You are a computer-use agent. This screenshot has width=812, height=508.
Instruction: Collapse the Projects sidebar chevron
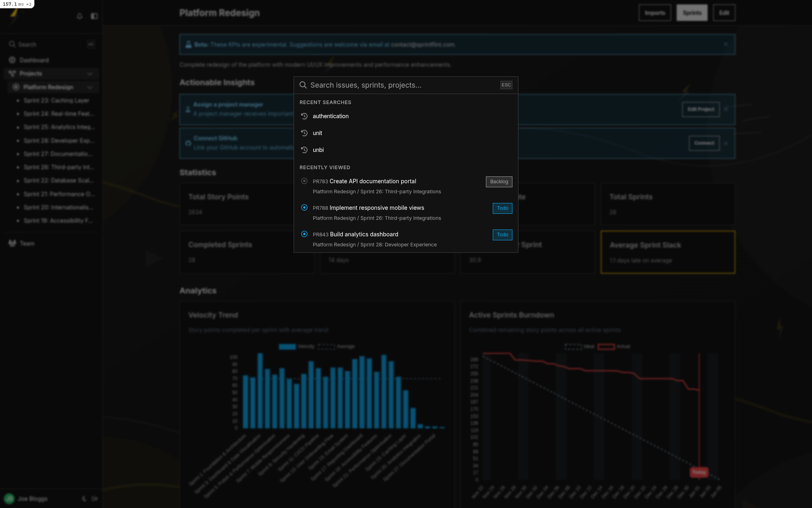[x=90, y=74]
